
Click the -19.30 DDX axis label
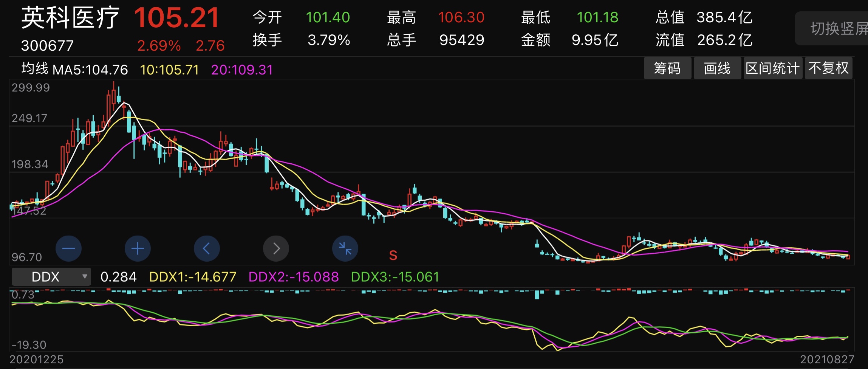click(29, 345)
